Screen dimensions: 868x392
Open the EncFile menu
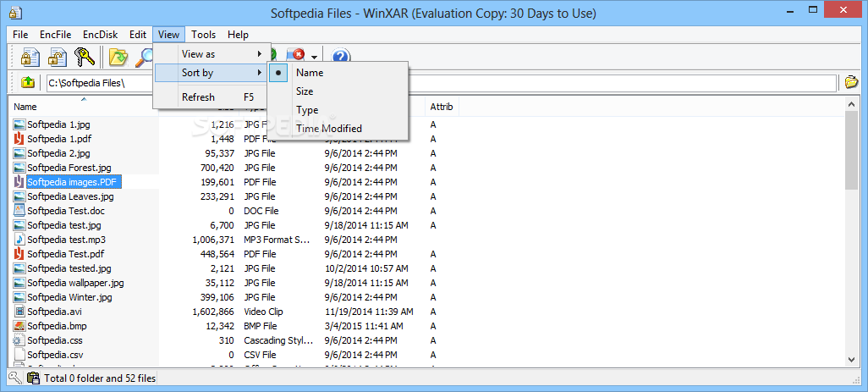tap(55, 35)
